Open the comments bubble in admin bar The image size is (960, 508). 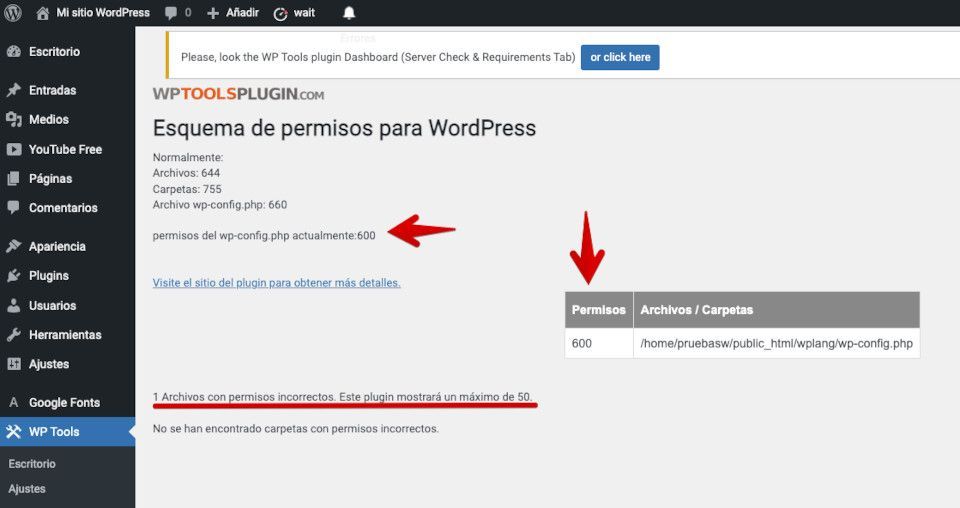coord(177,13)
